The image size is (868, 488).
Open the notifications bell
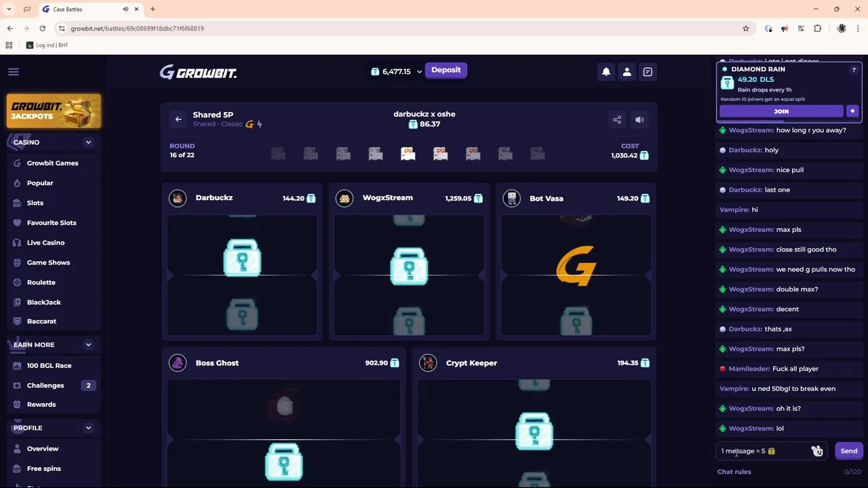606,72
